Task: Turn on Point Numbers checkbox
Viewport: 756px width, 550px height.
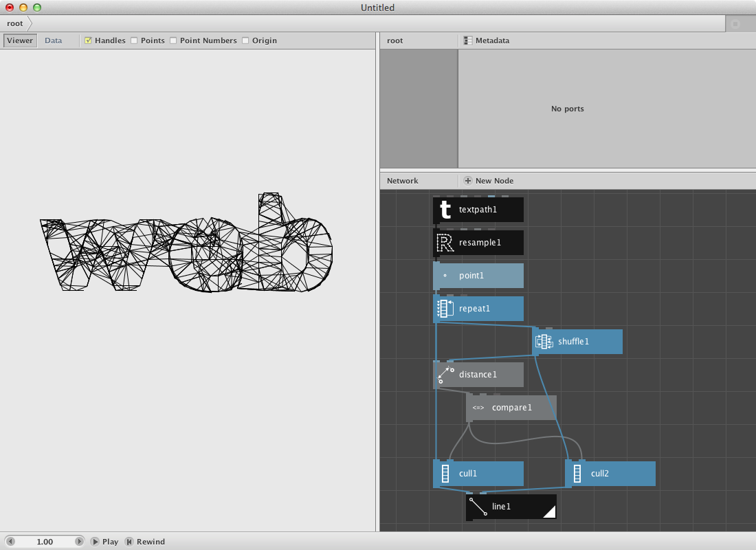Action: coord(173,41)
